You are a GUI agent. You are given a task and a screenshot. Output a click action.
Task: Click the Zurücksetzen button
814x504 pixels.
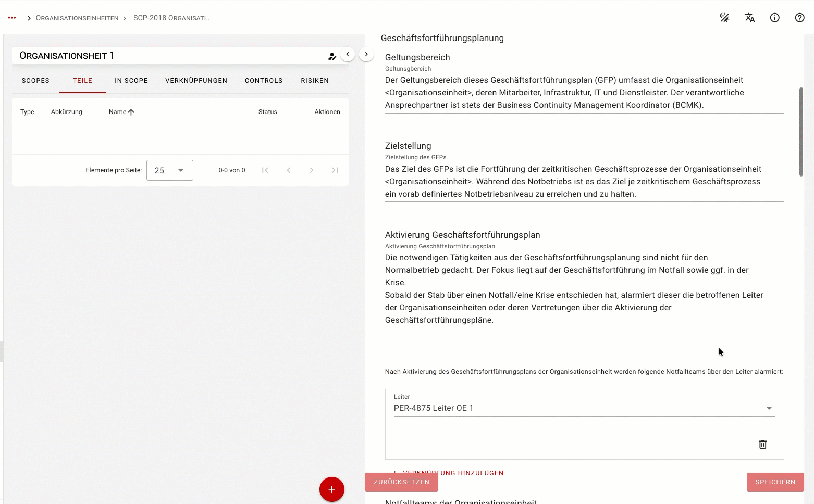[401, 482]
